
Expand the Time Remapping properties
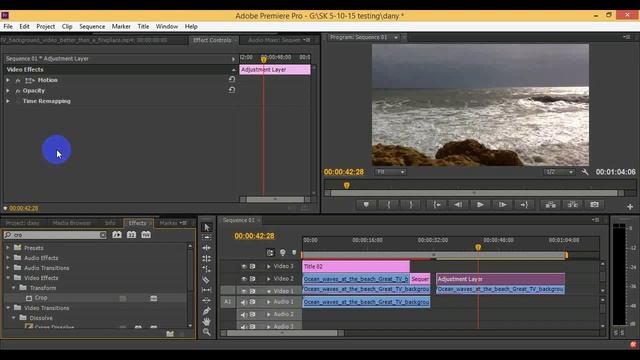pyautogui.click(x=8, y=101)
